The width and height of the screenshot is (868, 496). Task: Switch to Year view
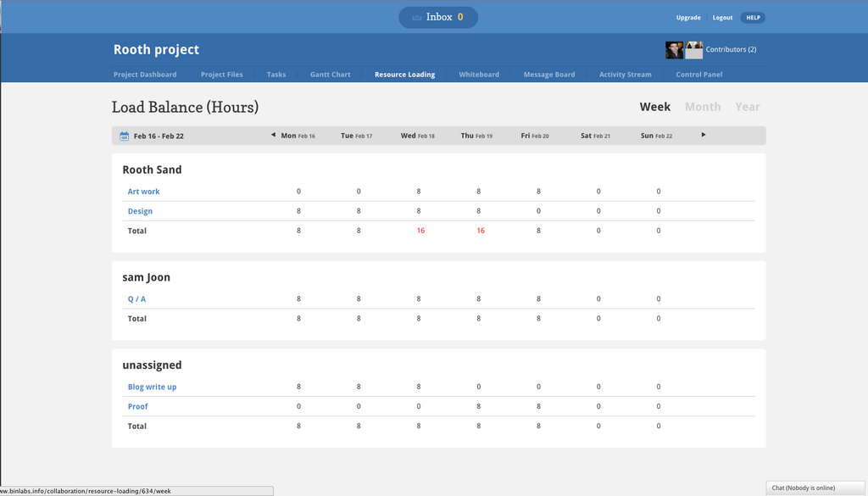point(748,107)
